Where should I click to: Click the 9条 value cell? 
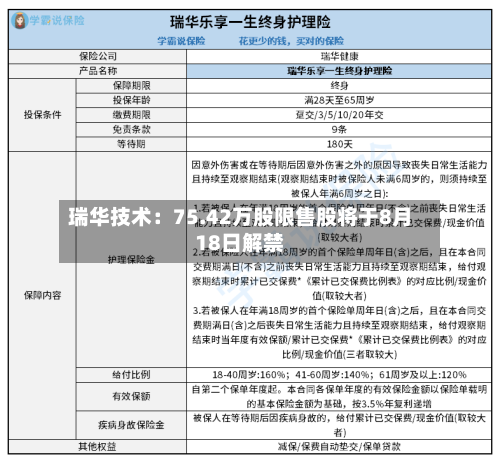[339, 129]
